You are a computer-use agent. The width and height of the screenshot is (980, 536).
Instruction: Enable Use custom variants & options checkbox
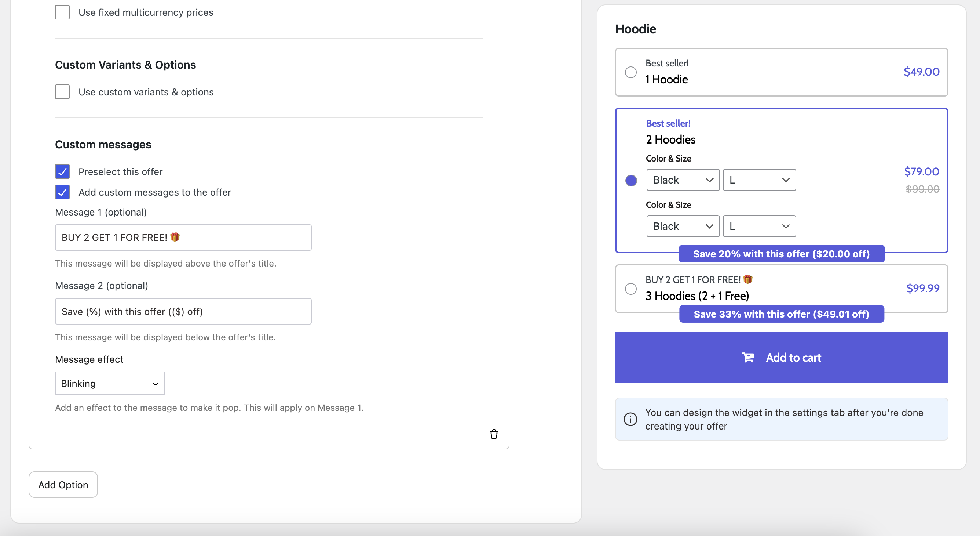point(62,92)
